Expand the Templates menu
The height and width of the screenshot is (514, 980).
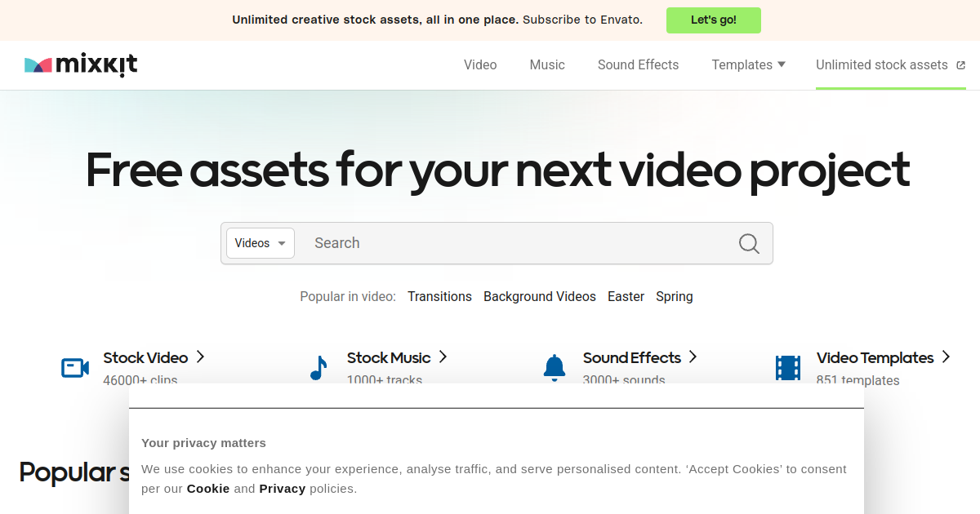click(748, 65)
